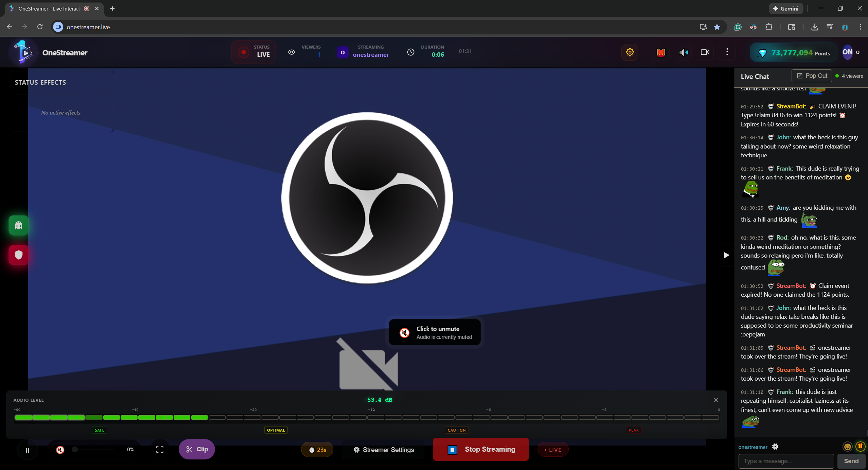
Task: Pop Out the Live Chat window
Action: [x=812, y=76]
